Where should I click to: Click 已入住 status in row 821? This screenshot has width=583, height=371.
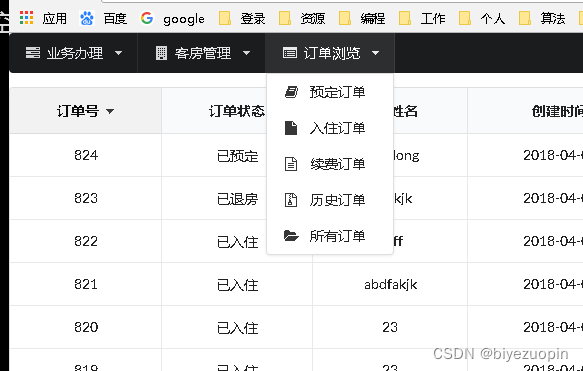[238, 285]
